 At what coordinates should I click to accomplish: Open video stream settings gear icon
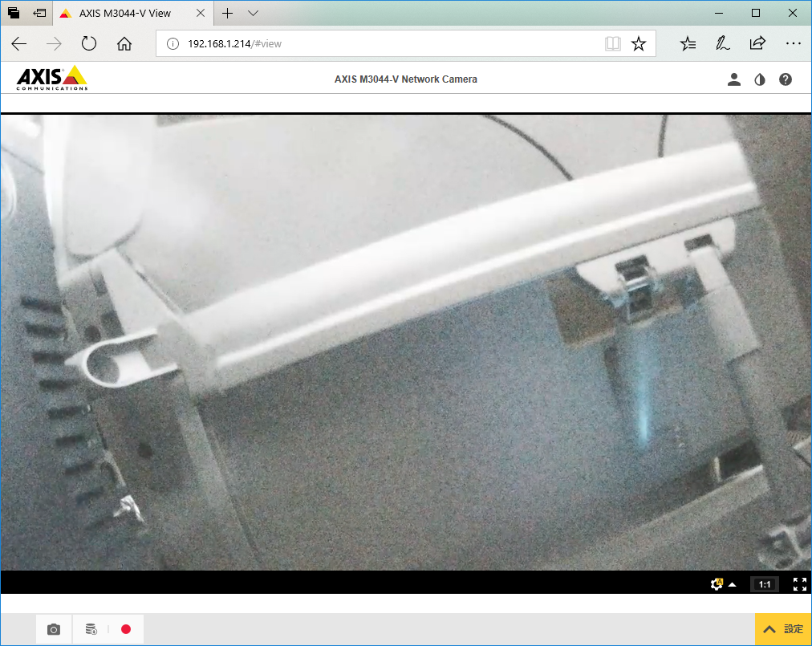(717, 584)
